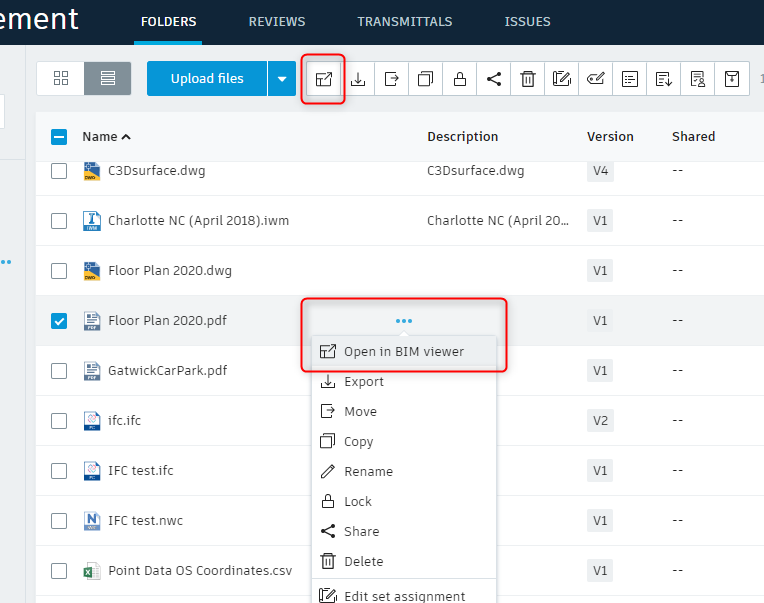Open the Floor Plan 2020.dwg file
The height and width of the screenshot is (603, 764).
tap(170, 271)
